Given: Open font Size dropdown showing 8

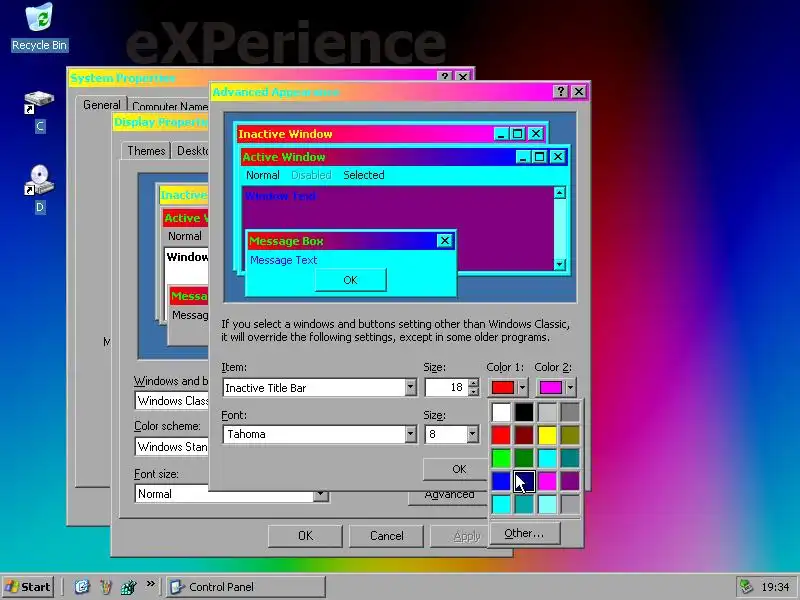Looking at the screenshot, I should tap(472, 434).
